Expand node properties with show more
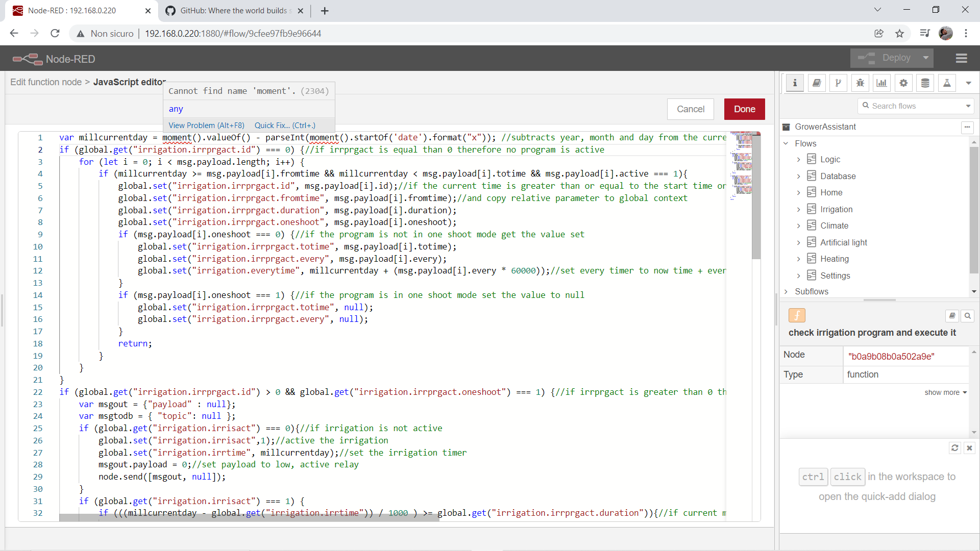The height and width of the screenshot is (551, 980). click(x=945, y=392)
